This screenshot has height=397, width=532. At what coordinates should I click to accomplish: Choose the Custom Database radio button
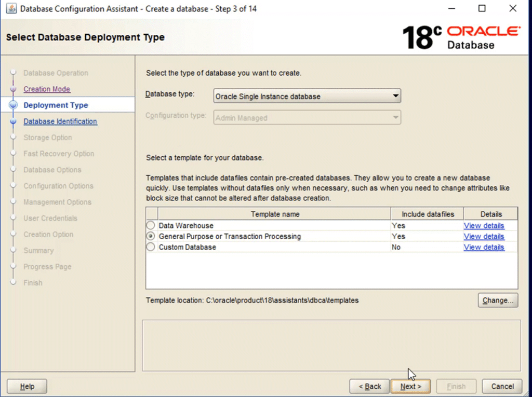[x=151, y=247]
